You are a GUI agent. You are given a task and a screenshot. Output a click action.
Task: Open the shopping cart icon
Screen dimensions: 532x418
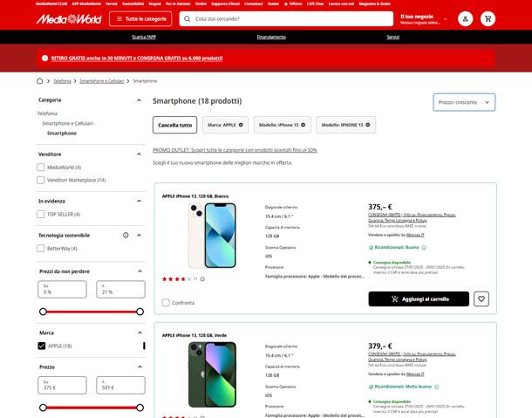[x=488, y=18]
